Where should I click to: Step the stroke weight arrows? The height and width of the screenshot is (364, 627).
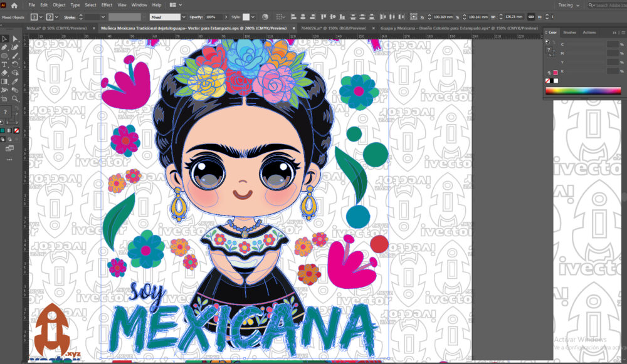[81, 17]
